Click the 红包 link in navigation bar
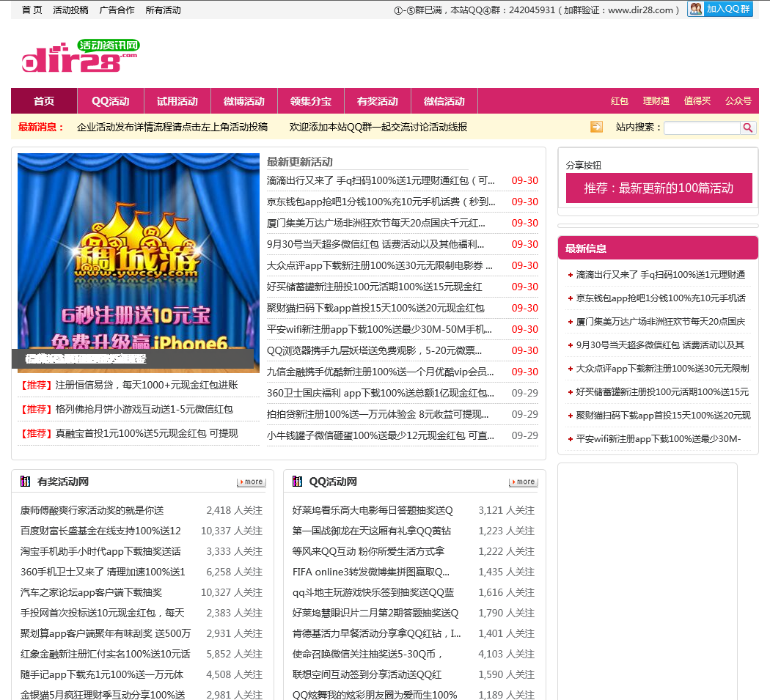The image size is (770, 700). (x=620, y=101)
